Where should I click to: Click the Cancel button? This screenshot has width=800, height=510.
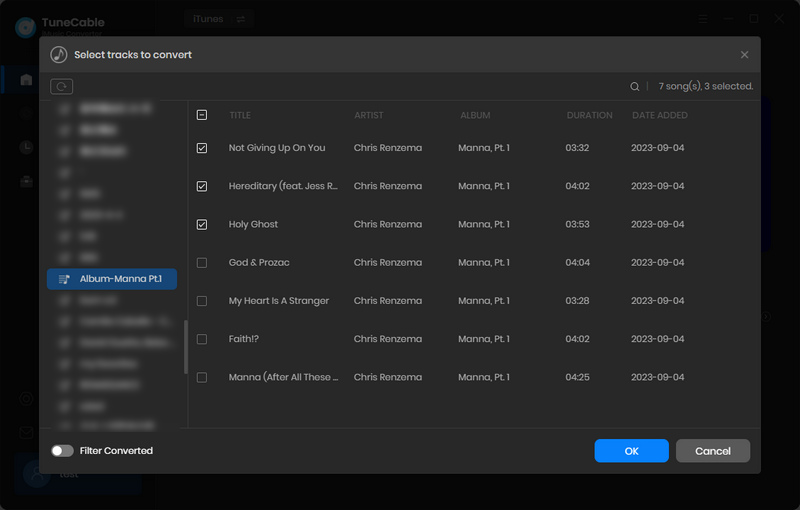(713, 451)
